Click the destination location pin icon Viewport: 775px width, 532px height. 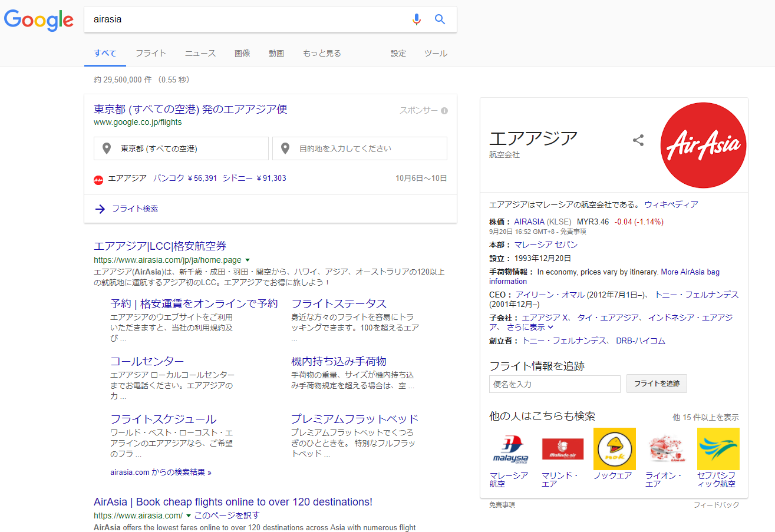coord(285,148)
